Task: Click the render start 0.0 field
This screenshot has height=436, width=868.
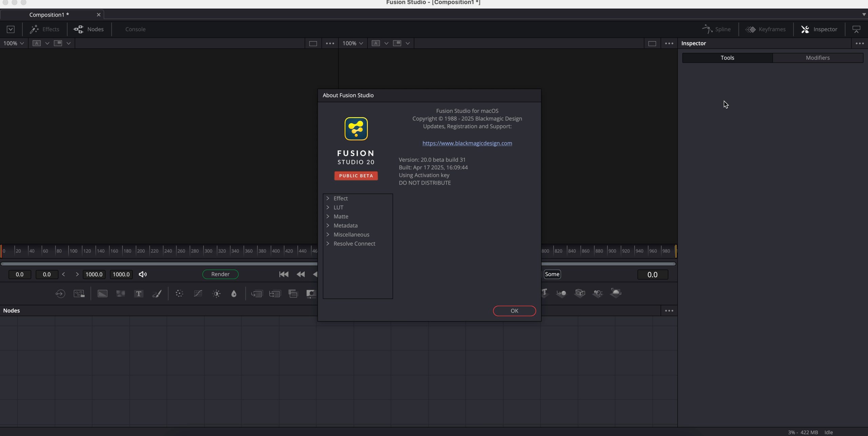Action: click(x=47, y=274)
